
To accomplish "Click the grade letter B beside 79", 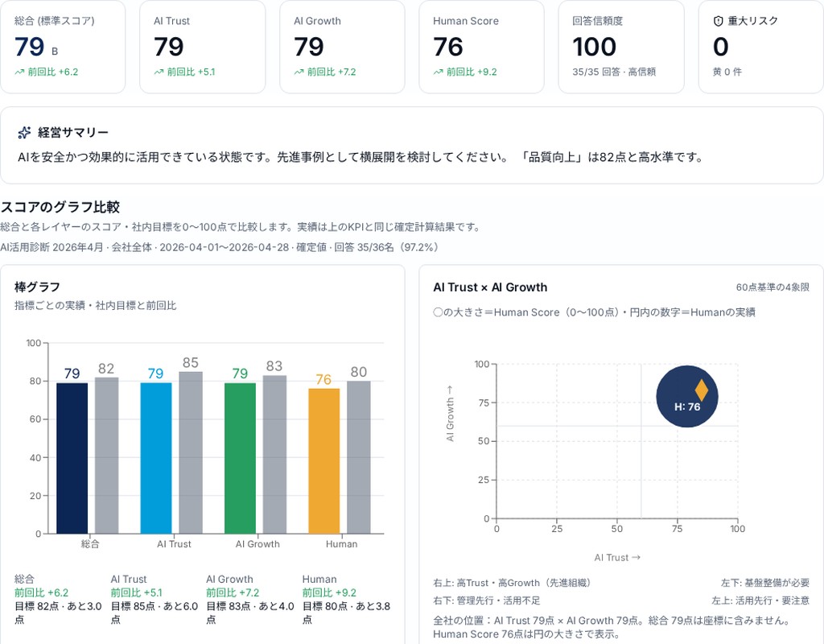I will coord(55,52).
